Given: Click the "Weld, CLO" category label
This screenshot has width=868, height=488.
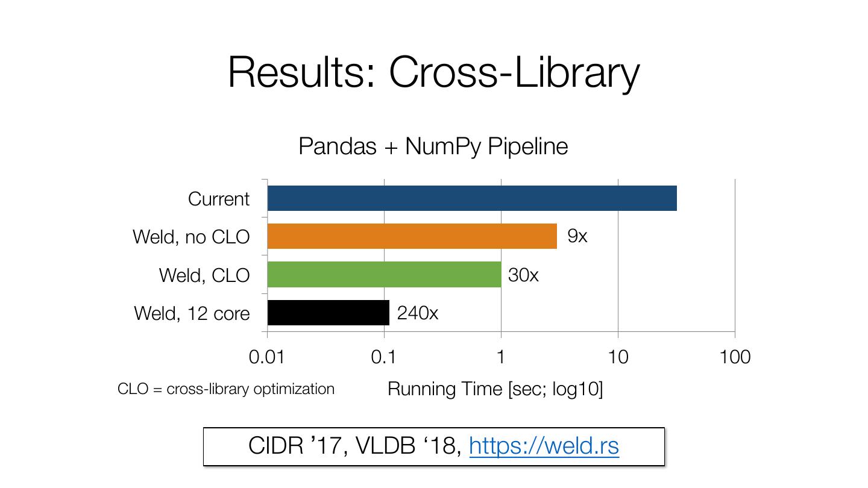Looking at the screenshot, I should (x=204, y=275).
